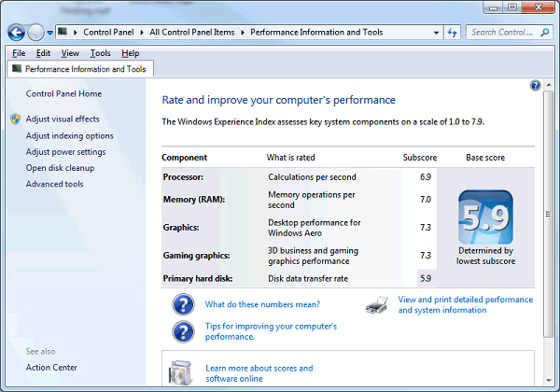Viewport: 560px width, 392px height.
Task: Click the printer icon
Action: [x=377, y=304]
